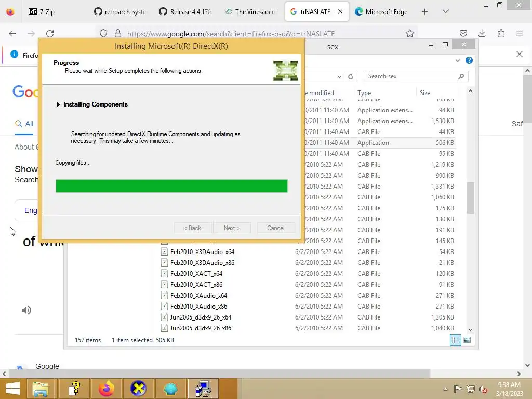The height and width of the screenshot is (399, 532).
Task: Open the taskbar clock showing 9:38 AM
Action: pos(509,389)
